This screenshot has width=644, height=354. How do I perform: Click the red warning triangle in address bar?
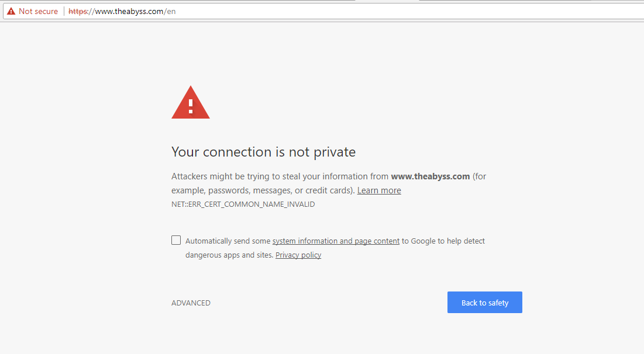(11, 11)
